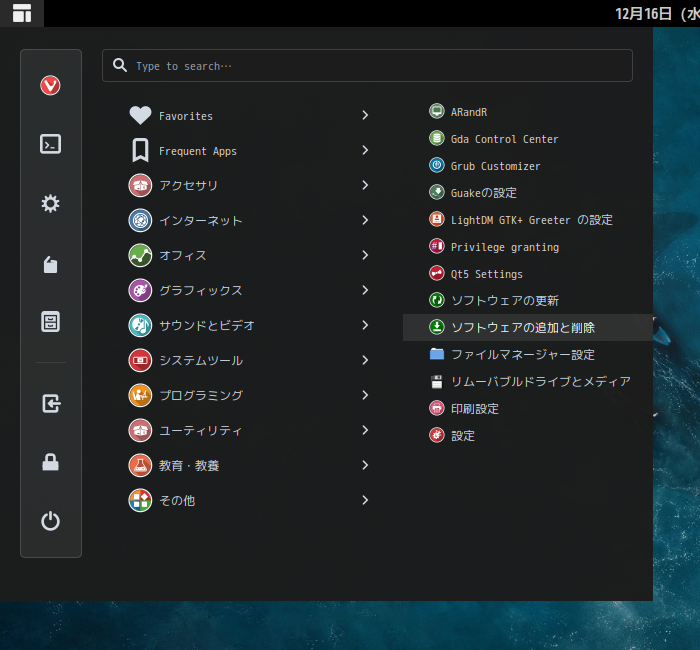Select the アクセサリ category label
This screenshot has width=700, height=650.
pos(188,185)
